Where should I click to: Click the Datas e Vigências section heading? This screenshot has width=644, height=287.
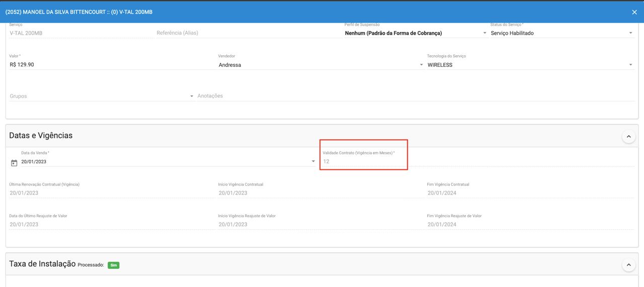tap(41, 136)
